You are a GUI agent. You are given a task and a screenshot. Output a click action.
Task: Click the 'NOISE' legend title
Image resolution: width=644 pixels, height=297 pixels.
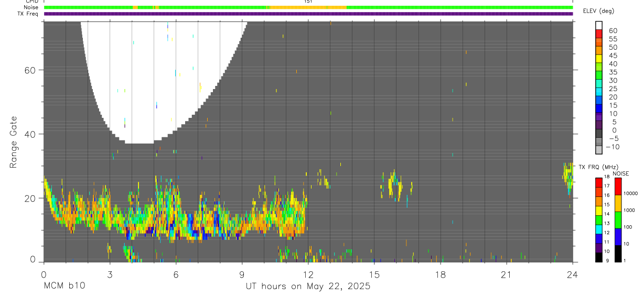coord(621,173)
